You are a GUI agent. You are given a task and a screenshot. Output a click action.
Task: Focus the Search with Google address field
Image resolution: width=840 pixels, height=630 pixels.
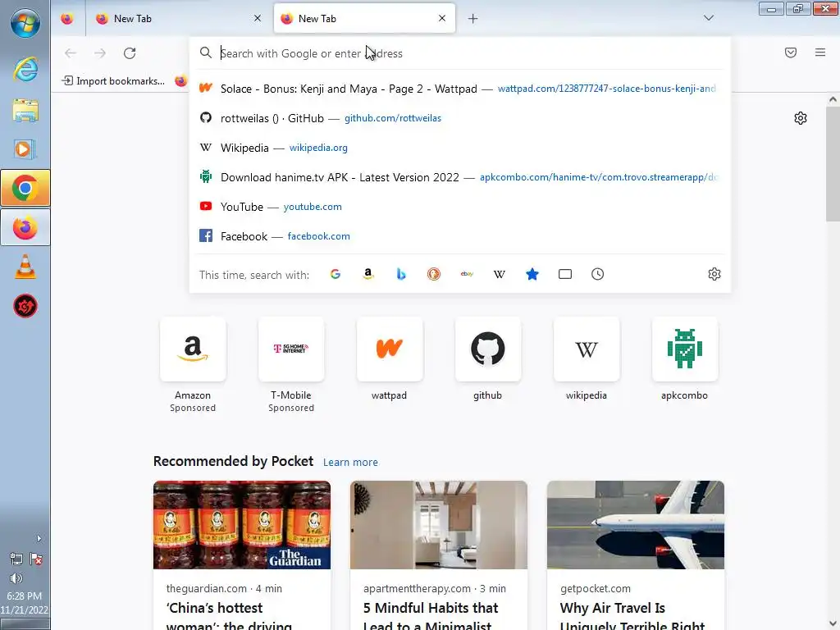(x=461, y=53)
